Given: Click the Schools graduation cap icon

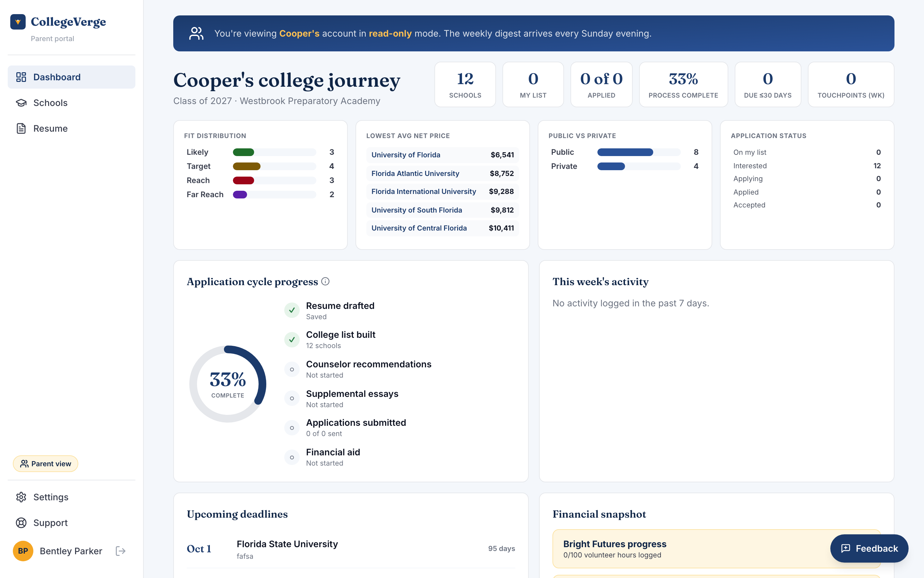Looking at the screenshot, I should (x=21, y=103).
